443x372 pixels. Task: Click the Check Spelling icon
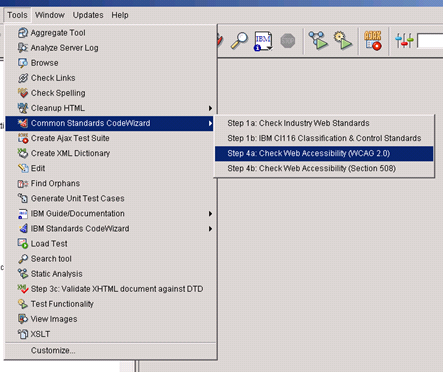[23, 93]
